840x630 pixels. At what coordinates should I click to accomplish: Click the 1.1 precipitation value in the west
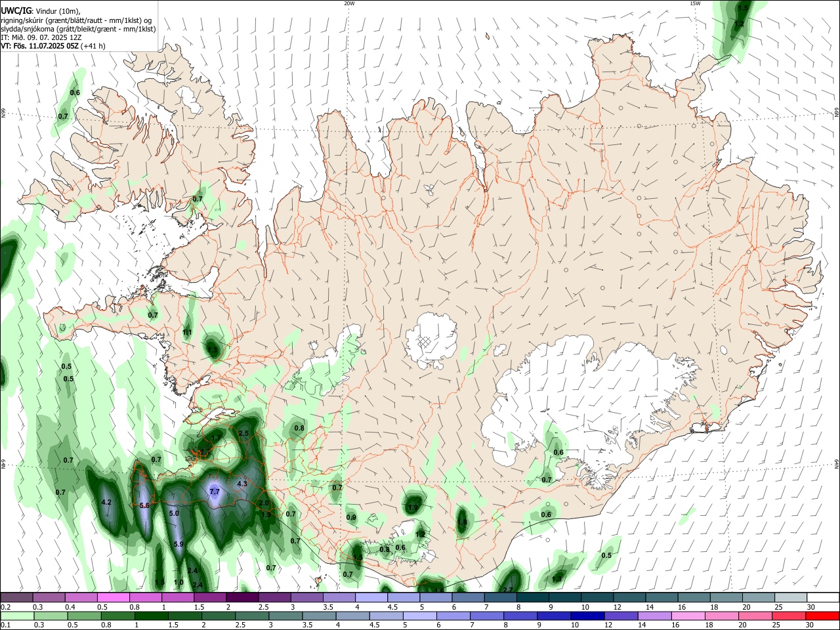(x=188, y=332)
